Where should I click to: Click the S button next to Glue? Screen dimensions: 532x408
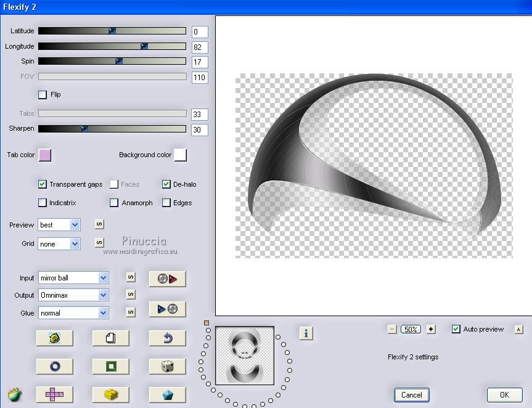point(131,312)
